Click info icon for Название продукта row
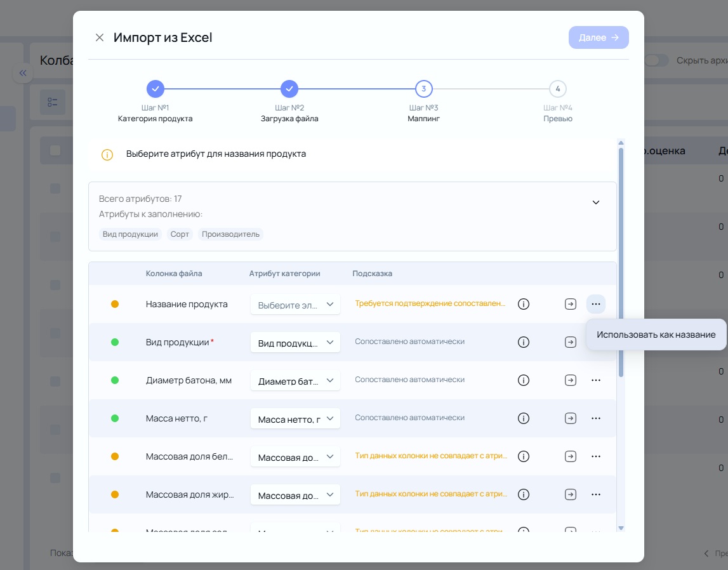 click(523, 304)
